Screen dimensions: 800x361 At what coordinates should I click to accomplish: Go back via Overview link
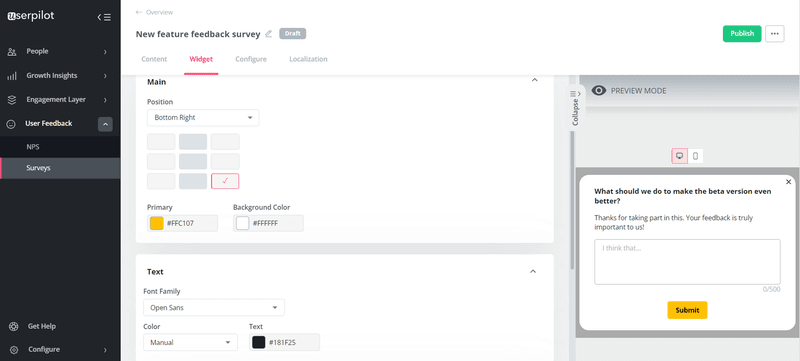point(159,12)
